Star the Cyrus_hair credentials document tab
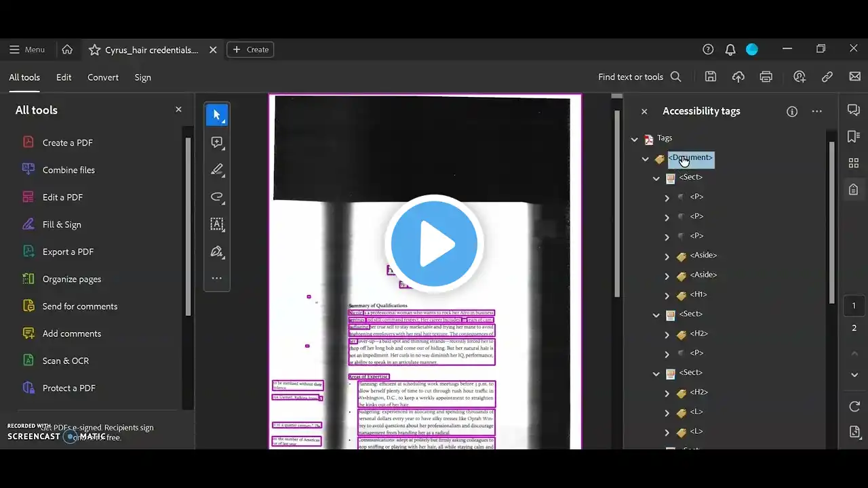868x488 pixels. 94,49
